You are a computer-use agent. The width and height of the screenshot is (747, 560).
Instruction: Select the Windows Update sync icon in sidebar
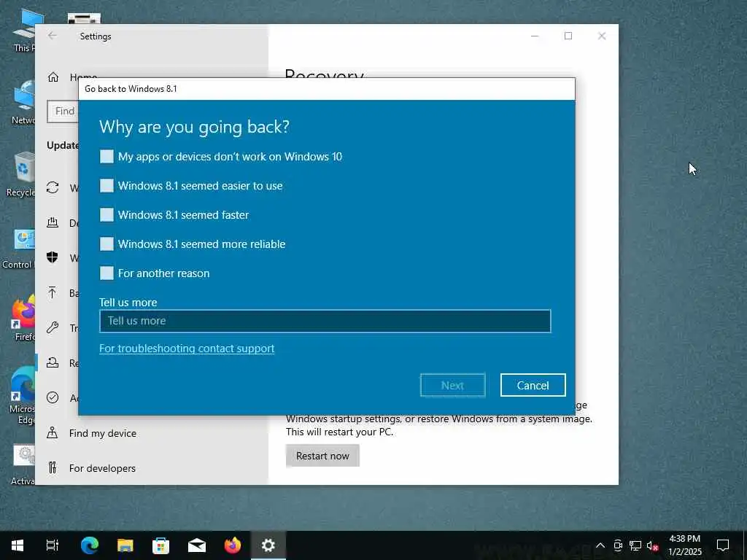tap(53, 187)
